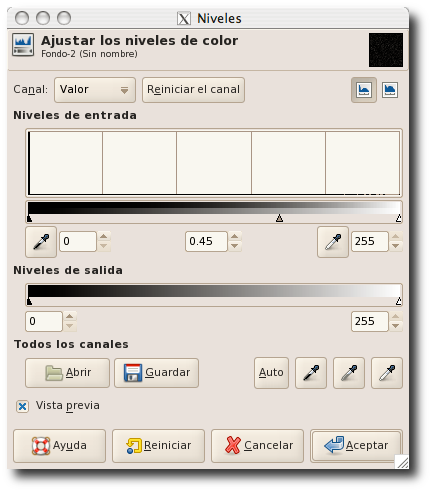Image resolution: width=432 pixels, height=492 pixels.
Task: Switch to linear histogram view
Action: click(x=364, y=90)
